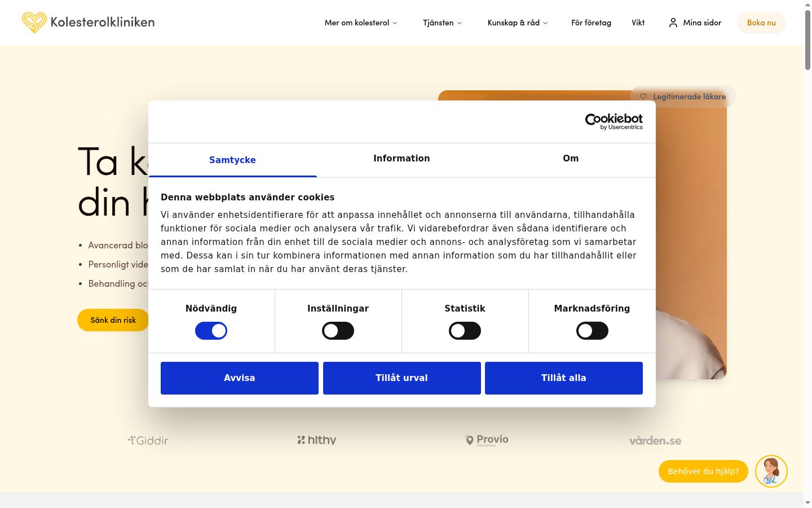Enable the Marknadsföring cookie switch
Image resolution: width=812 pixels, height=508 pixels.
tap(592, 331)
